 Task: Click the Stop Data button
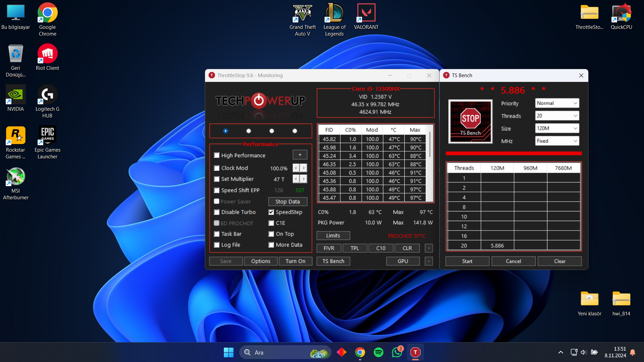288,202
